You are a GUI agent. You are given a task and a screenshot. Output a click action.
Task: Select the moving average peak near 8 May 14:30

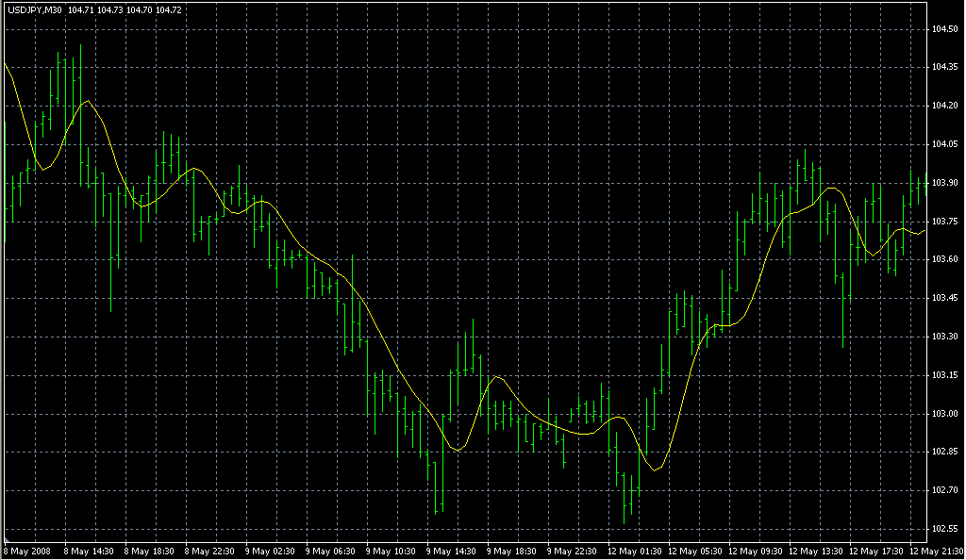tap(88, 101)
